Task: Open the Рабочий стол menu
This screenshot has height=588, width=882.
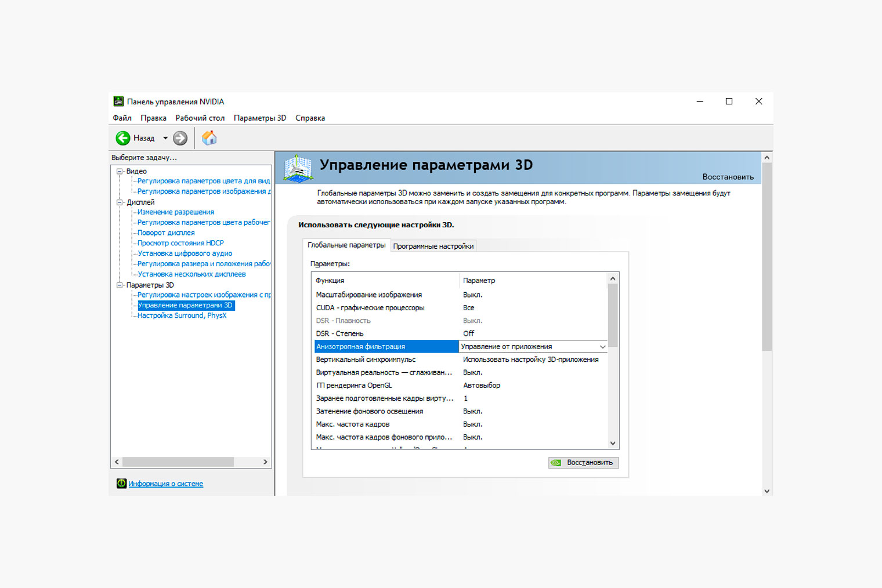Action: pyautogui.click(x=200, y=118)
